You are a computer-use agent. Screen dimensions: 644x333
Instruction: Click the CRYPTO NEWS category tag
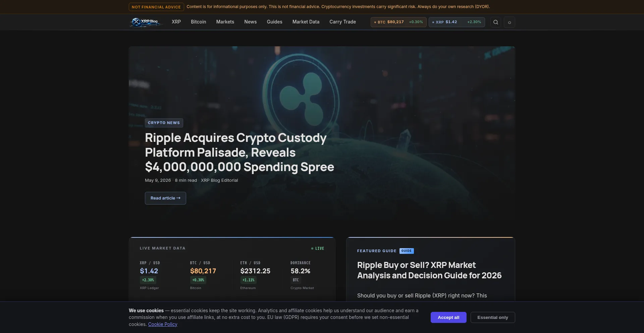[x=164, y=123]
